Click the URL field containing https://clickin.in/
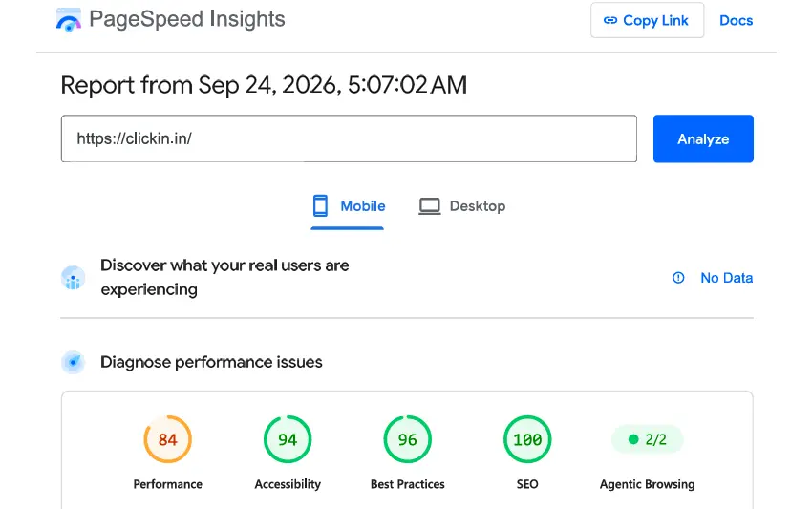 (x=349, y=138)
